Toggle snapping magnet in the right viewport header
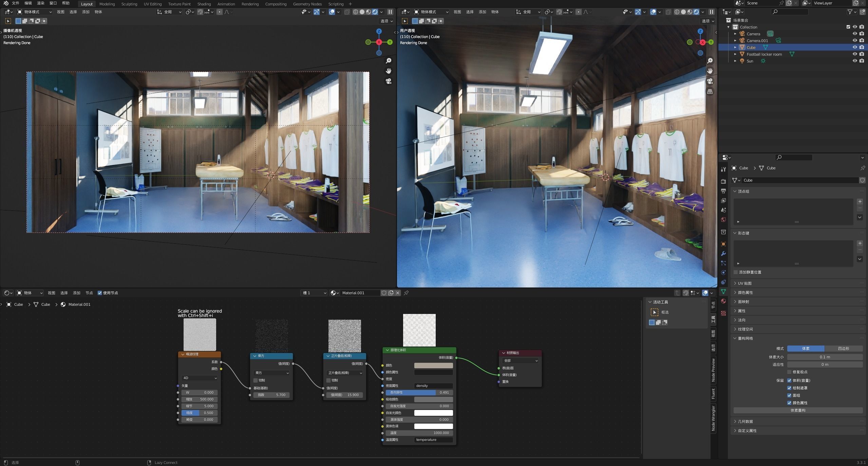The image size is (868, 466). point(559,12)
